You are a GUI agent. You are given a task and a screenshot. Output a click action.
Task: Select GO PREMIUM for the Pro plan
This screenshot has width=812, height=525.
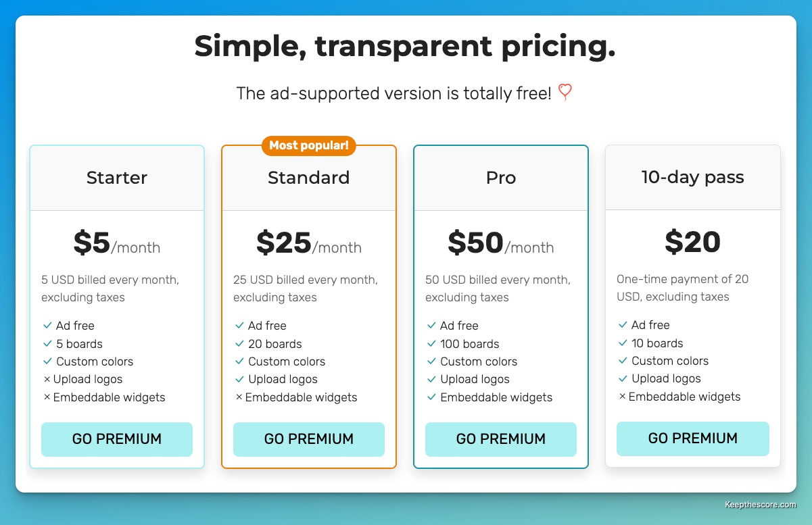(x=501, y=439)
